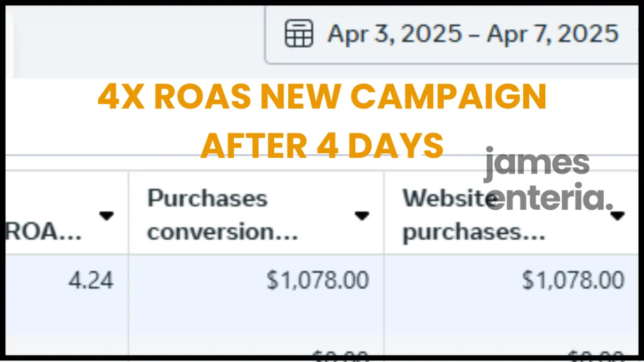Screen dimensions: 644x362
Task: Expand Website purchases column dropdown arrow
Action: [x=618, y=216]
